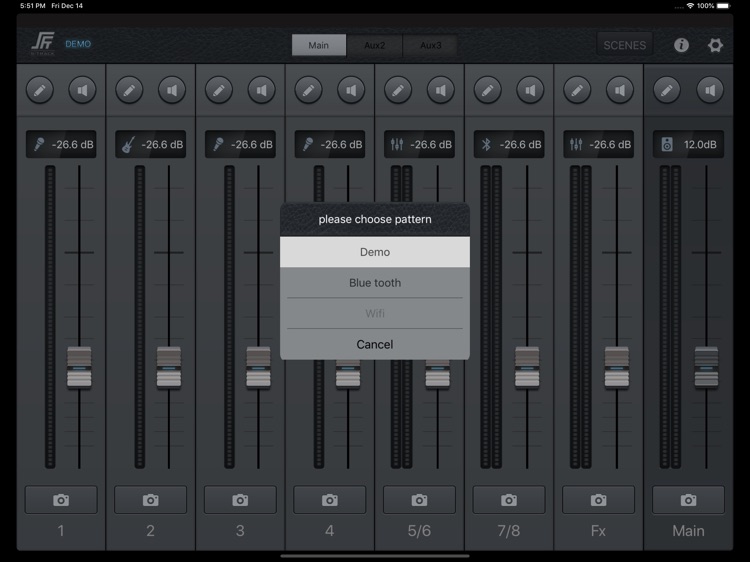Mute the Main channel speaker button
Viewport: 750px width, 562px height.
pos(710,90)
